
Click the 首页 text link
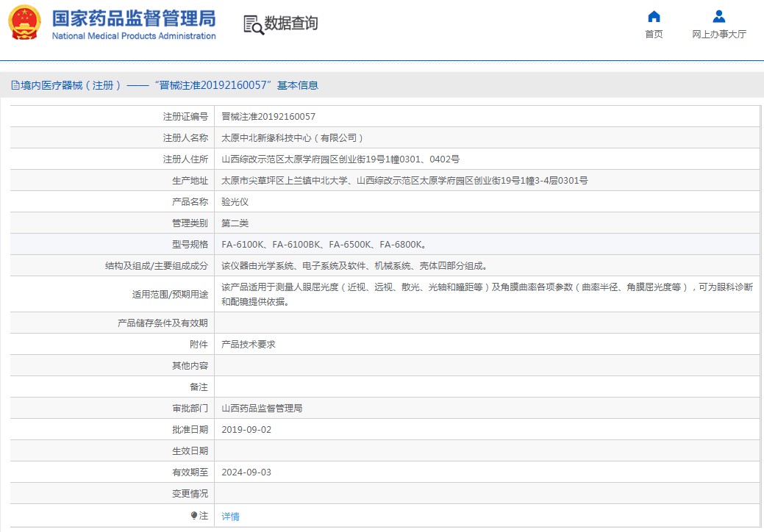pos(654,34)
